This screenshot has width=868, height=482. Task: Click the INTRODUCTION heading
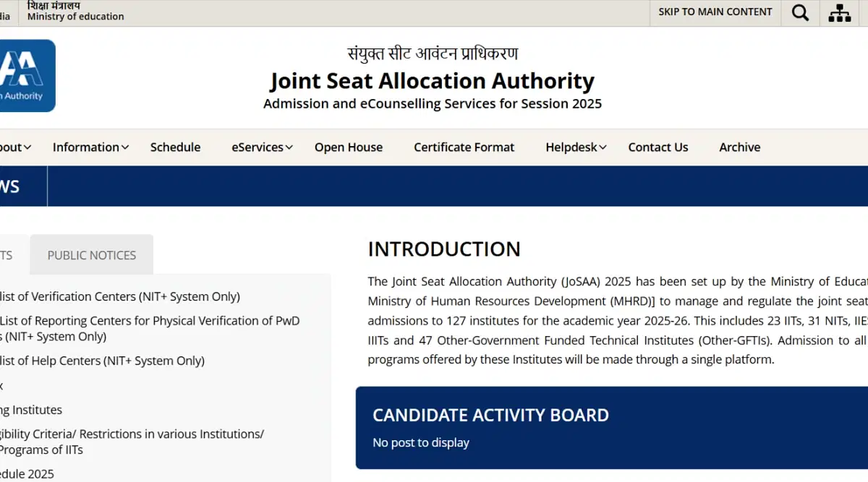coord(444,249)
